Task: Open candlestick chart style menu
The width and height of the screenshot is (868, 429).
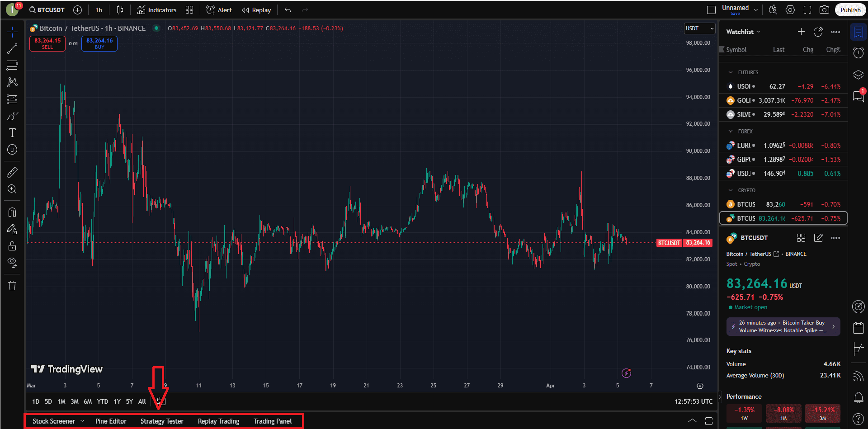Action: click(120, 10)
